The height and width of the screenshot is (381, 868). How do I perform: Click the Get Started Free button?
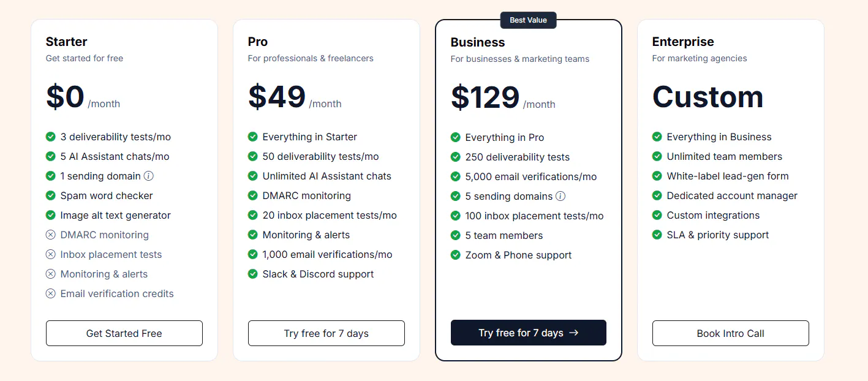(x=124, y=333)
